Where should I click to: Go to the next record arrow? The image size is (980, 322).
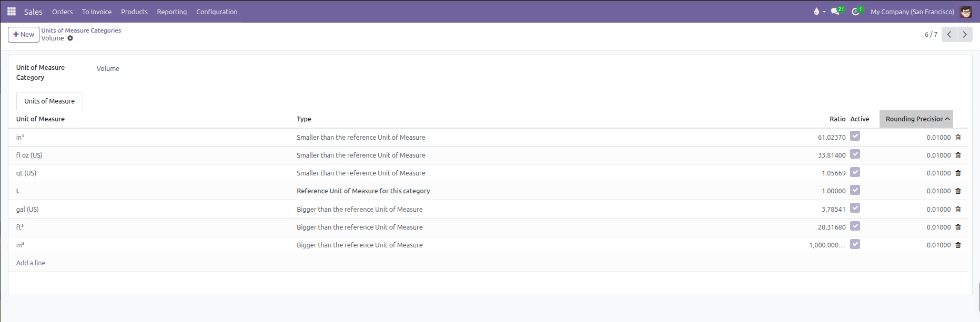(x=965, y=35)
